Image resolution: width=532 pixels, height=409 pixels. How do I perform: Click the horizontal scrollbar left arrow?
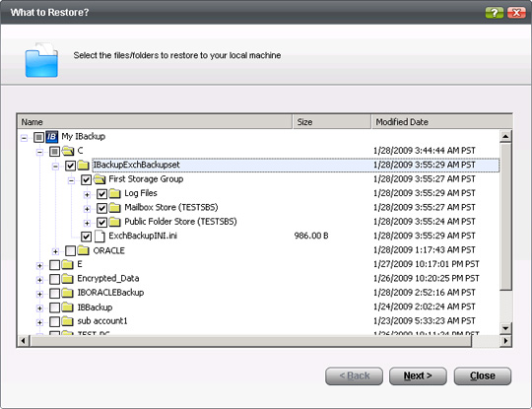(x=23, y=341)
